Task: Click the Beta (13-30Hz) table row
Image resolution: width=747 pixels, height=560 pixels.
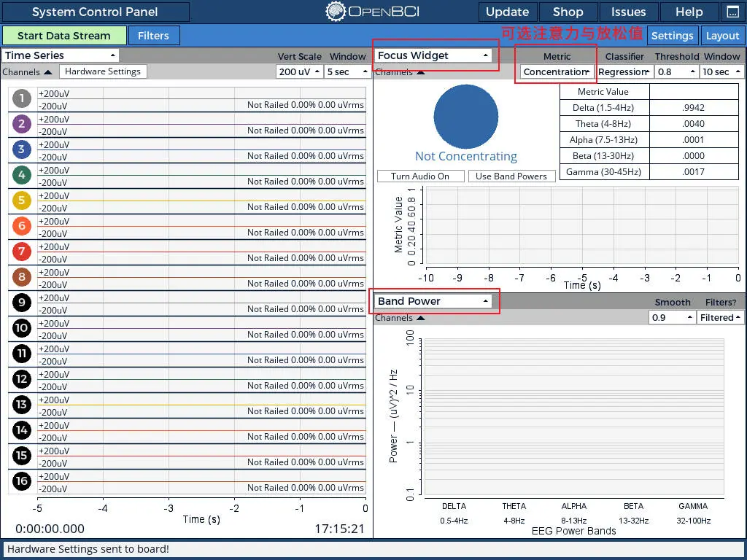Action: 649,156
